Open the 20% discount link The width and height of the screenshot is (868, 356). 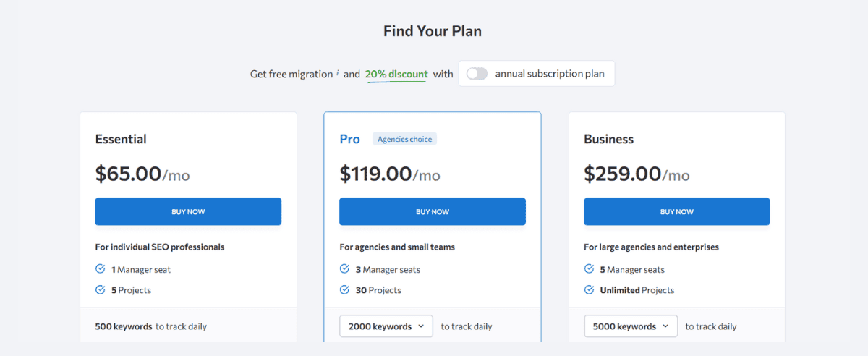pyautogui.click(x=396, y=74)
